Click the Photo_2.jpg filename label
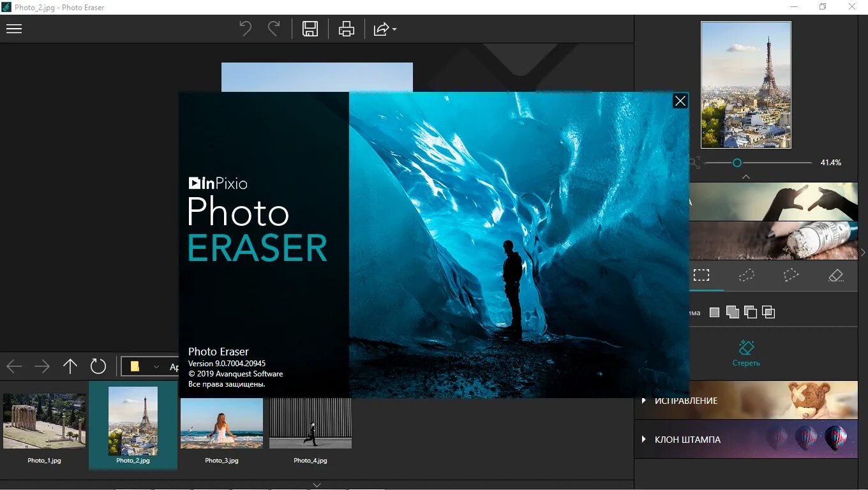The width and height of the screenshot is (868, 490). tap(133, 460)
